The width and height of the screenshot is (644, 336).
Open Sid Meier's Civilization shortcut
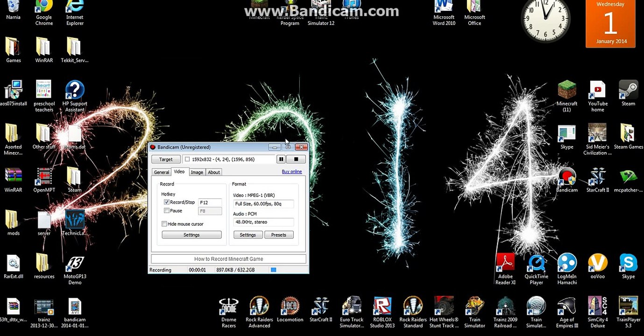[598, 140]
